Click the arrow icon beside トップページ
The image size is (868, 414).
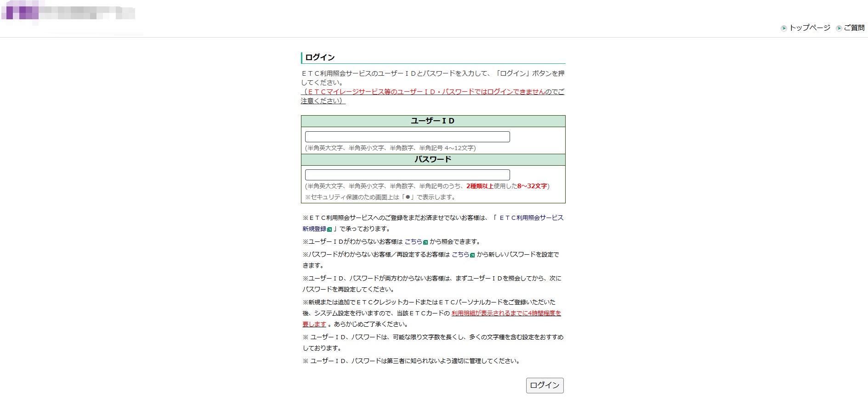coord(784,28)
